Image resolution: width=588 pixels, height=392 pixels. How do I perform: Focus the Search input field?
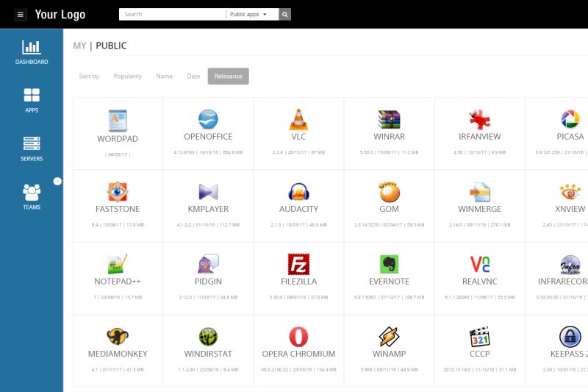173,14
